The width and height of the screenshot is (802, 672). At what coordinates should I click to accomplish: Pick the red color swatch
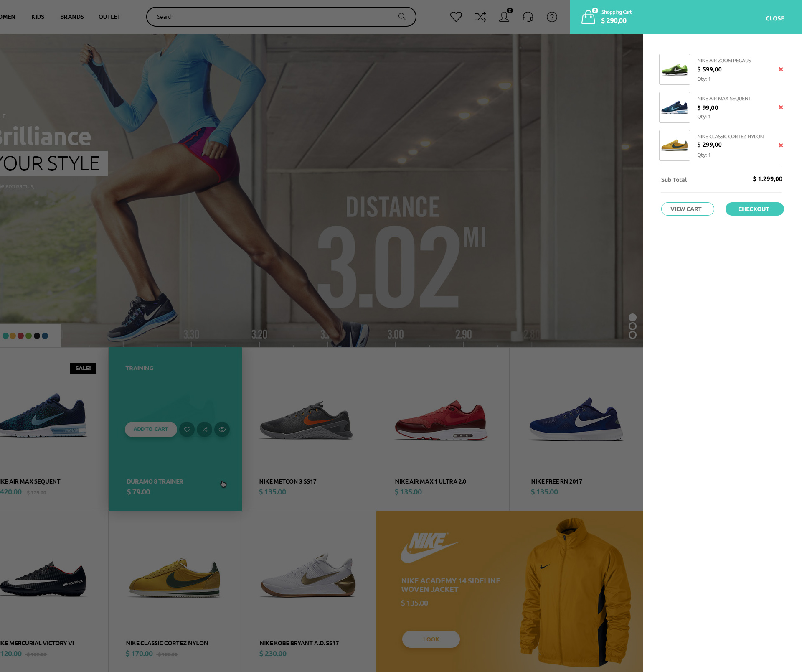click(20, 336)
